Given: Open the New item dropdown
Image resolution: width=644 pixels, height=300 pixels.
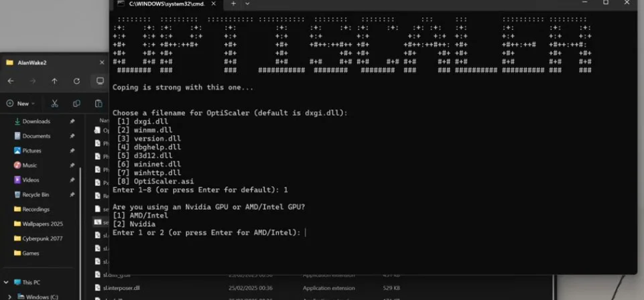Looking at the screenshot, I should (x=21, y=104).
